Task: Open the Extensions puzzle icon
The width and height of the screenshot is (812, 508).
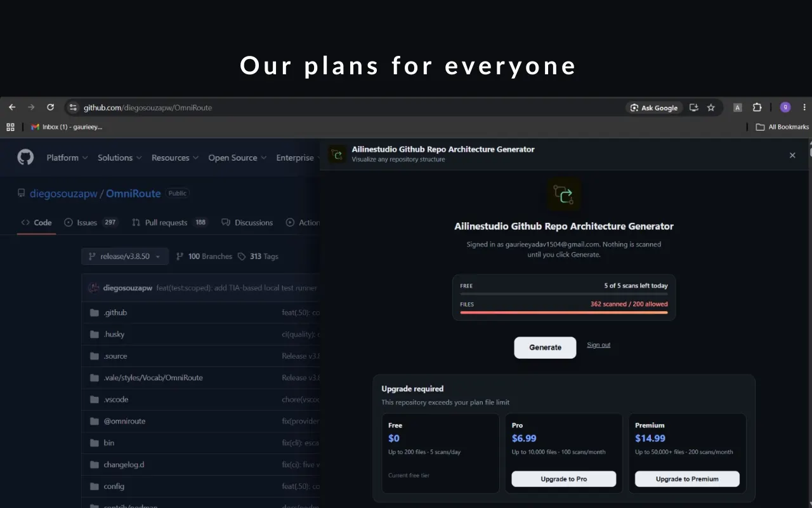Action: (x=757, y=107)
